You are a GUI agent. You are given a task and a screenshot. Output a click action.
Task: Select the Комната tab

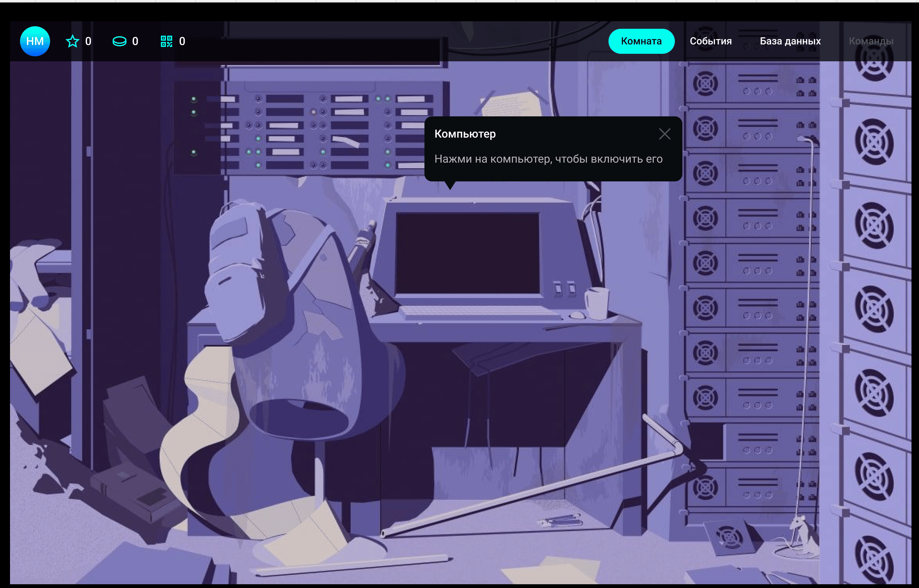pos(641,41)
